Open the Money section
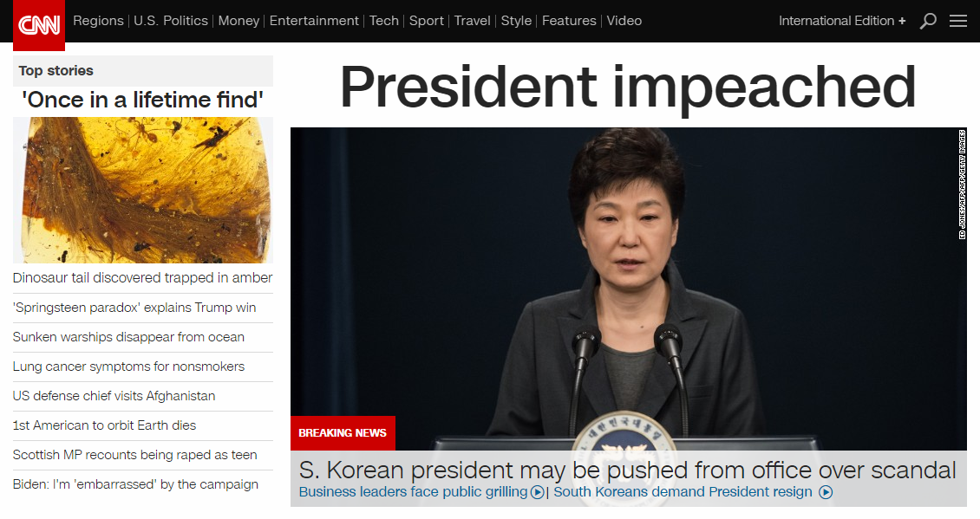 [x=238, y=22]
